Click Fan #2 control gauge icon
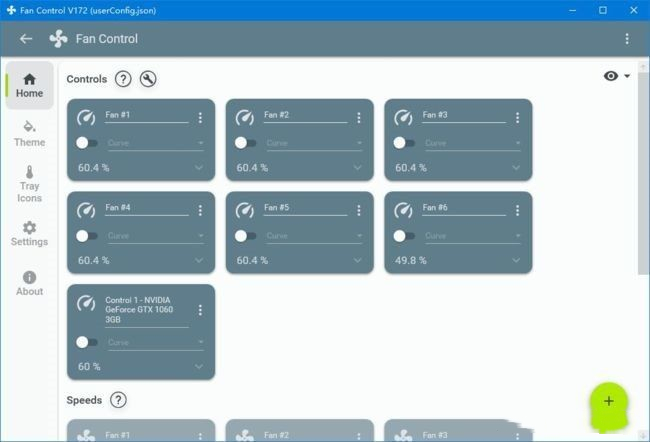Viewport: 650px width, 442px height. [245, 118]
